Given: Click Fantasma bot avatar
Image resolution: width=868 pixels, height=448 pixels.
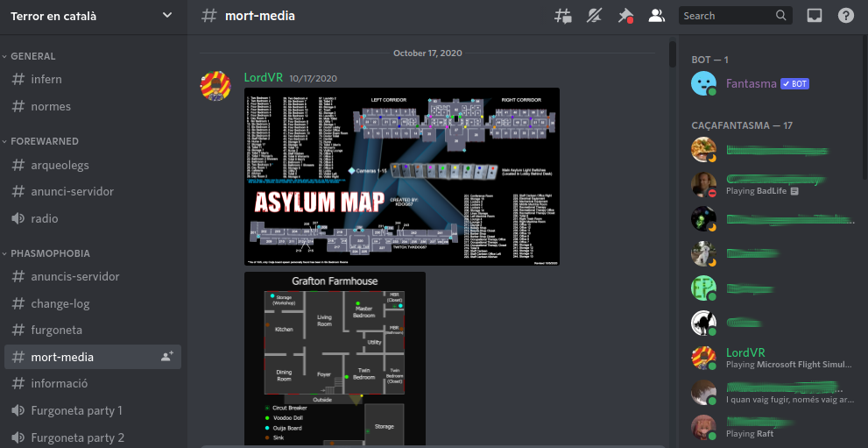Looking at the screenshot, I should [x=703, y=83].
